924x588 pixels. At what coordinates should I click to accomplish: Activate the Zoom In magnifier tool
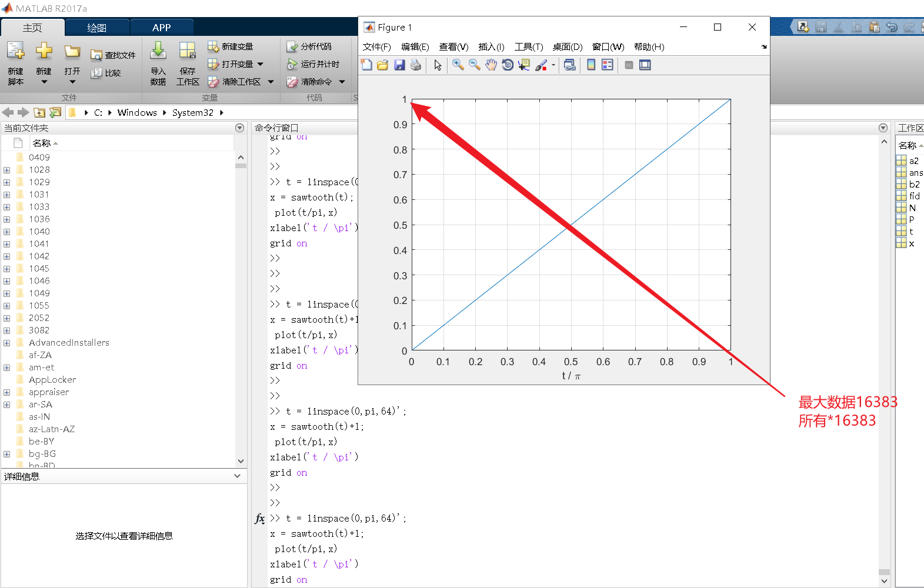458,65
